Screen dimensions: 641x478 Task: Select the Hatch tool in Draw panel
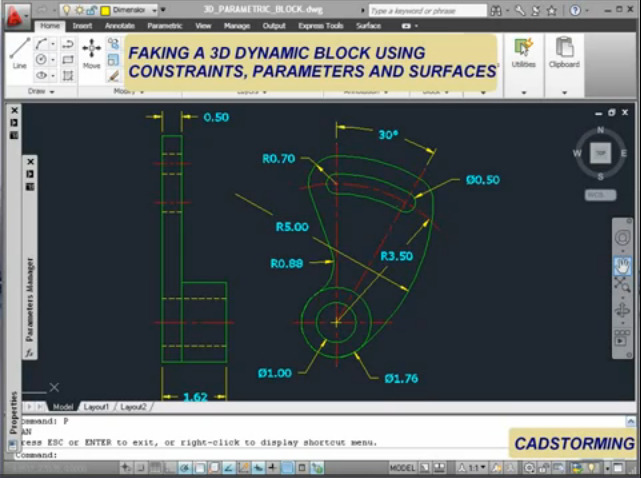(68, 76)
